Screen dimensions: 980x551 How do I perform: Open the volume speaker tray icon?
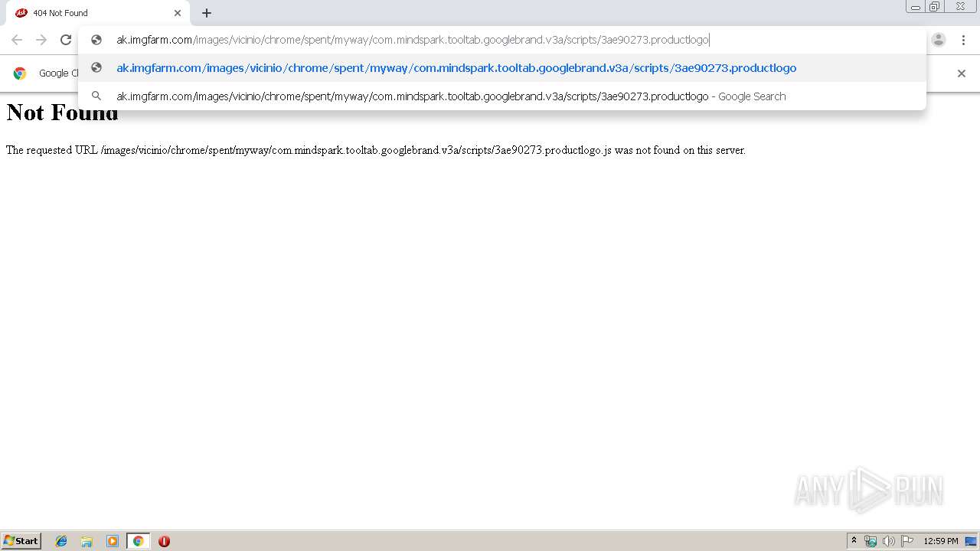pyautogui.click(x=888, y=541)
